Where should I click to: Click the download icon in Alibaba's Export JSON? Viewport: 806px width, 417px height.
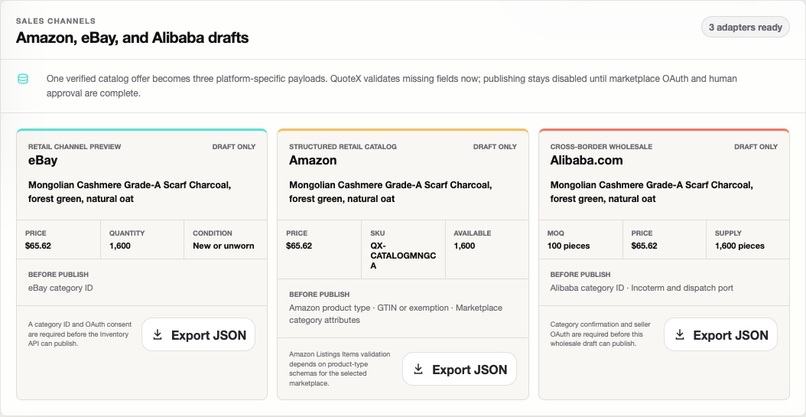pos(680,335)
